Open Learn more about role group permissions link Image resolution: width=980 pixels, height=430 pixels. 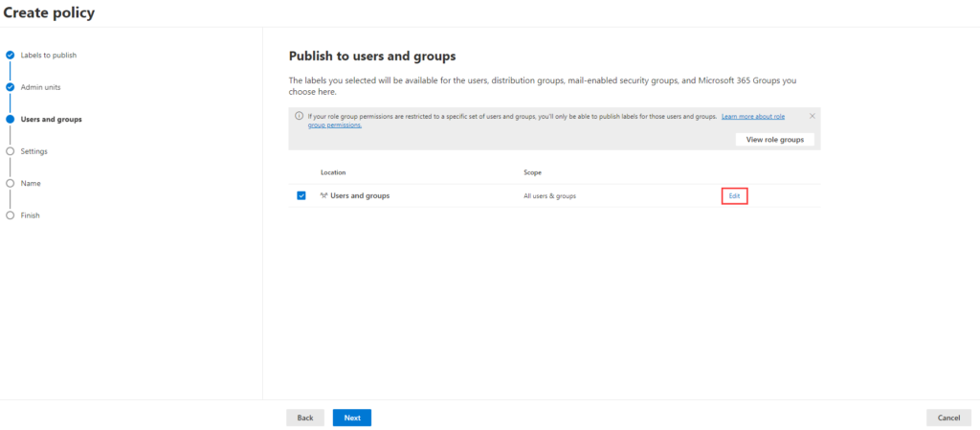(752, 116)
